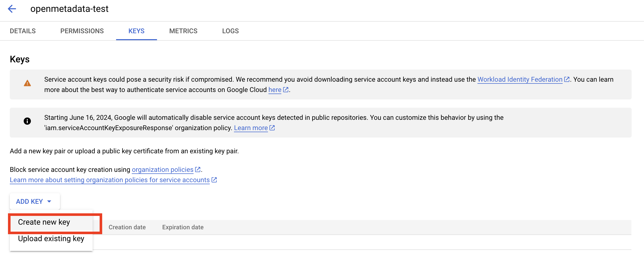Click the orange warning triangle icon
Image resolution: width=644 pixels, height=270 pixels.
point(27,83)
